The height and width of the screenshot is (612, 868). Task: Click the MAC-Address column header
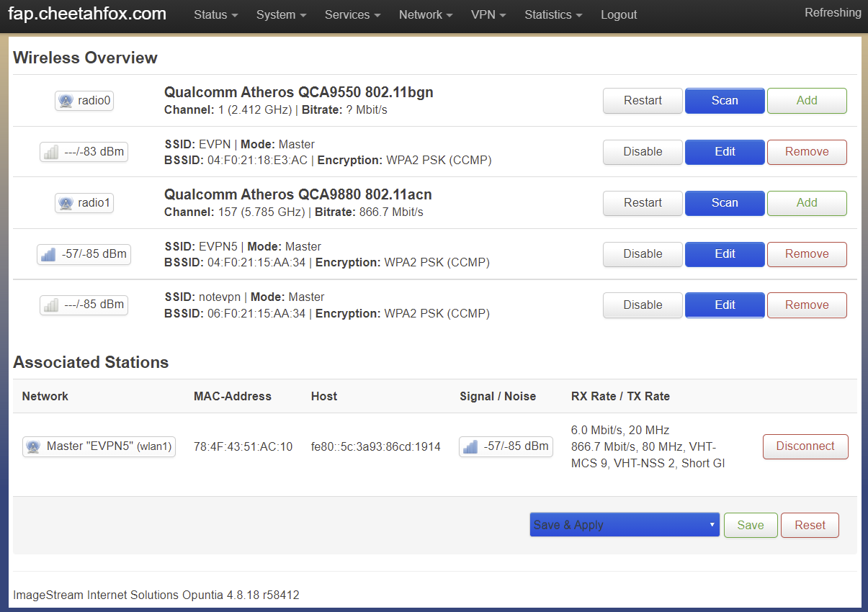point(233,396)
